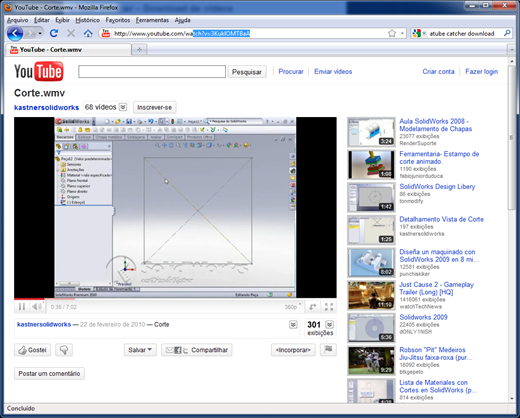520x418 pixels.
Task: Flag this video with the flag icon
Action: click(328, 349)
